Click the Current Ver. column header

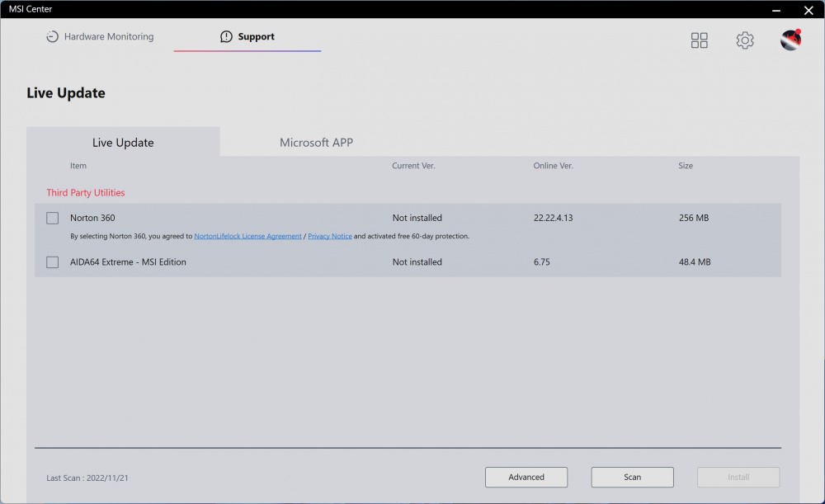click(x=413, y=166)
